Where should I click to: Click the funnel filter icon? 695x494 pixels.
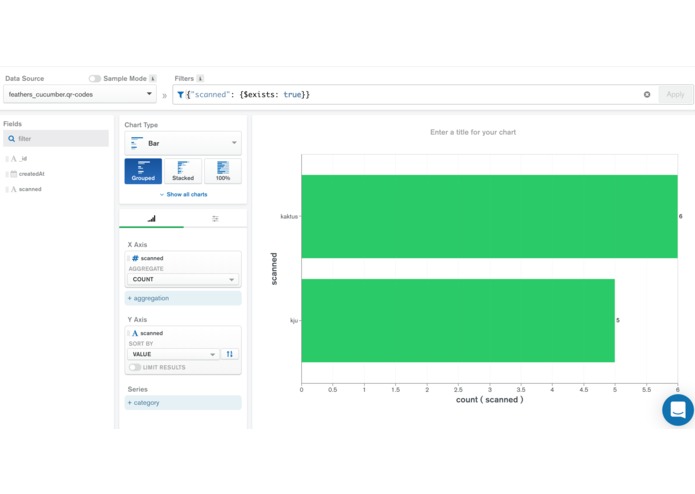click(180, 94)
